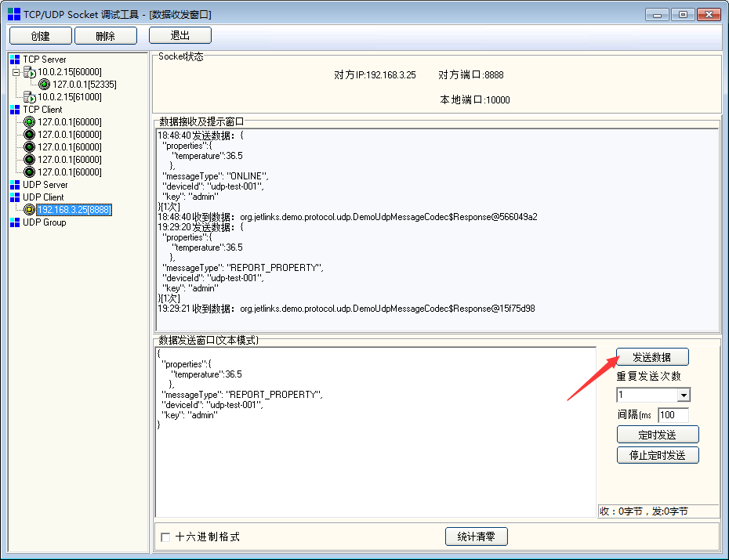
Task: Click the 127.0.0.1[52335] connection icon
Action: 45,85
